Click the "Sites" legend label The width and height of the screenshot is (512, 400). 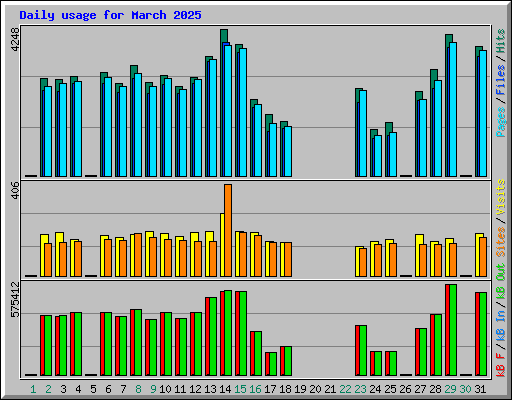tap(501, 241)
